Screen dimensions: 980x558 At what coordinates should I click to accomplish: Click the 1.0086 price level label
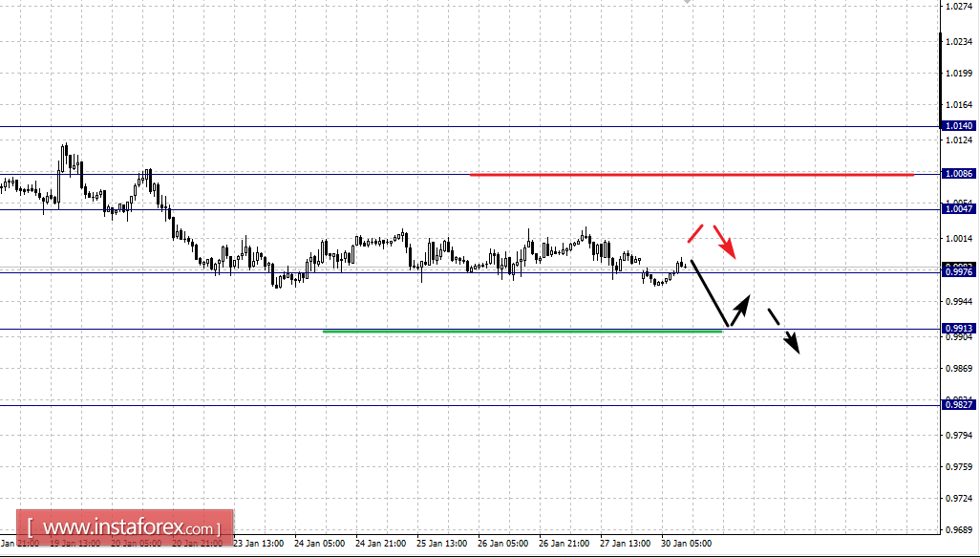click(x=959, y=174)
